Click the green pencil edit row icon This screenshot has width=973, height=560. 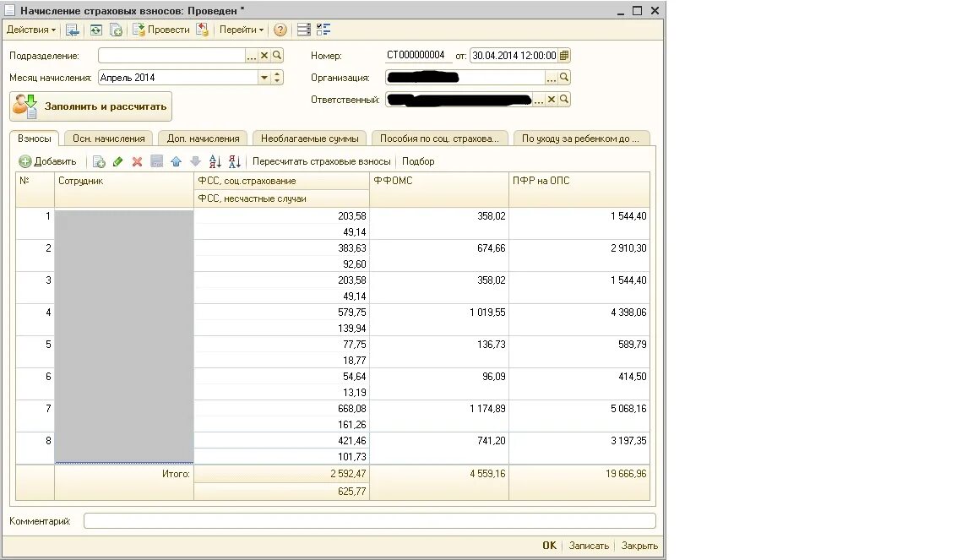pyautogui.click(x=118, y=161)
